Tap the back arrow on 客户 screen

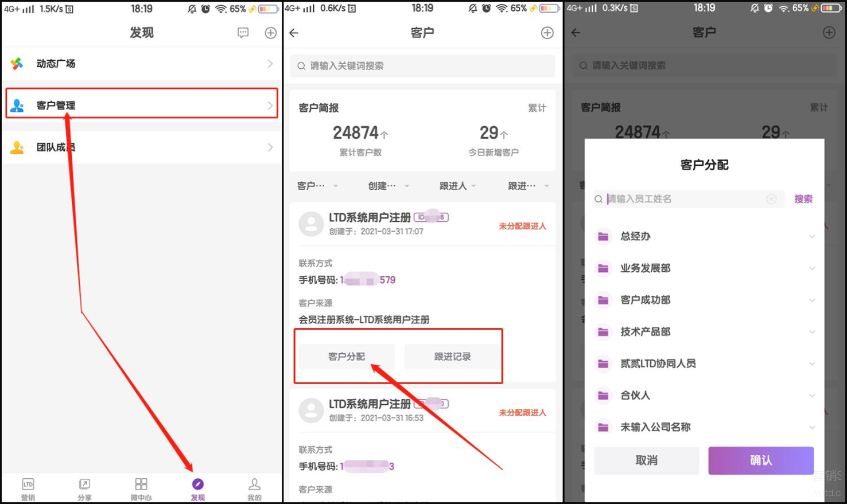(294, 33)
